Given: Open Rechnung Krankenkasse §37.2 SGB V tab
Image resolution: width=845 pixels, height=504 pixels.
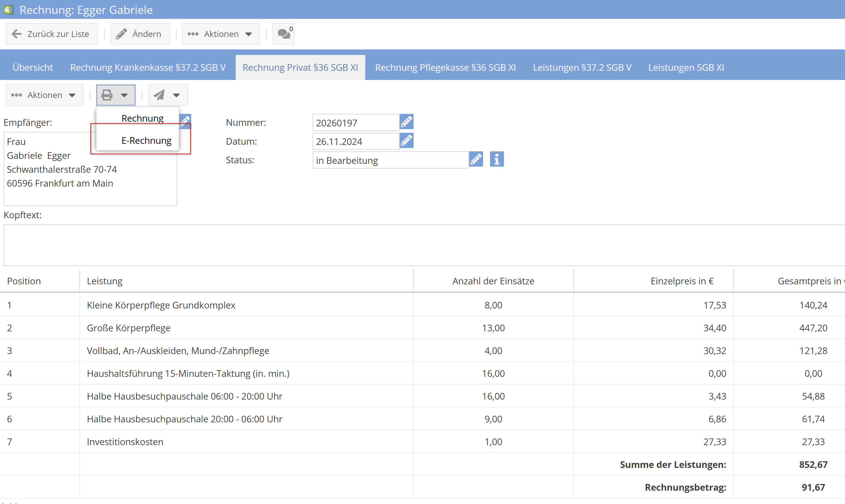Looking at the screenshot, I should (x=148, y=67).
